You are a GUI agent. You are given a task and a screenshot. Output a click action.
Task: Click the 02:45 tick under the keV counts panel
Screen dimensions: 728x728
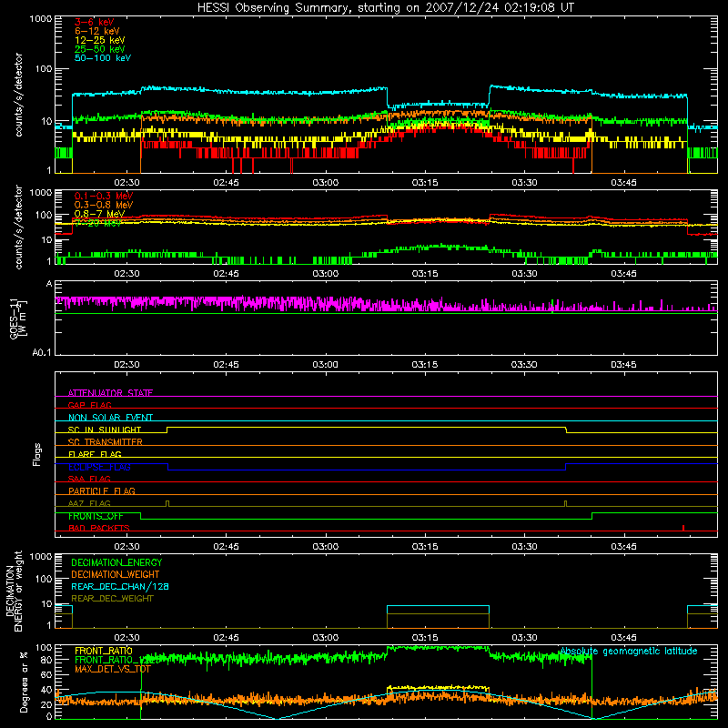[226, 183]
